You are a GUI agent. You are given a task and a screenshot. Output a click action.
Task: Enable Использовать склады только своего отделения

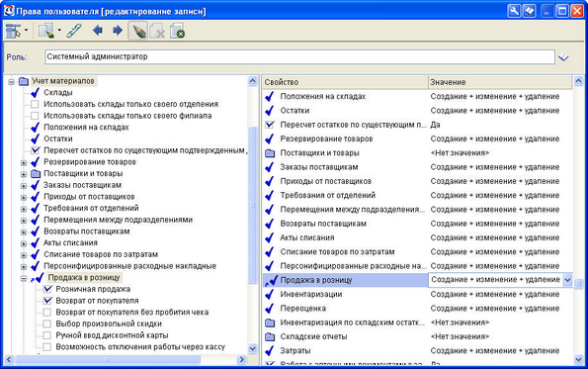(x=35, y=104)
